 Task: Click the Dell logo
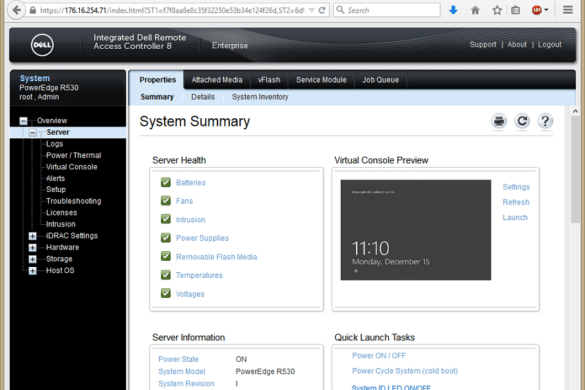tap(42, 45)
